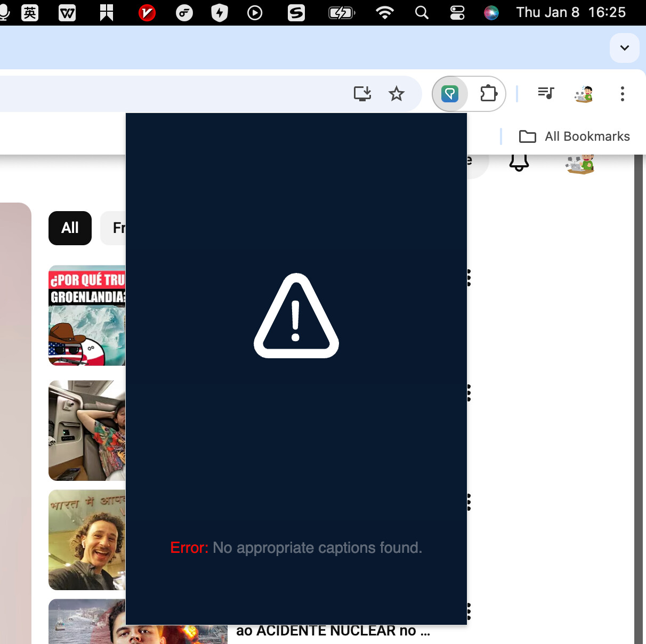The image size is (646, 644).
Task: Open the All Bookmarks folder
Action: click(x=575, y=136)
